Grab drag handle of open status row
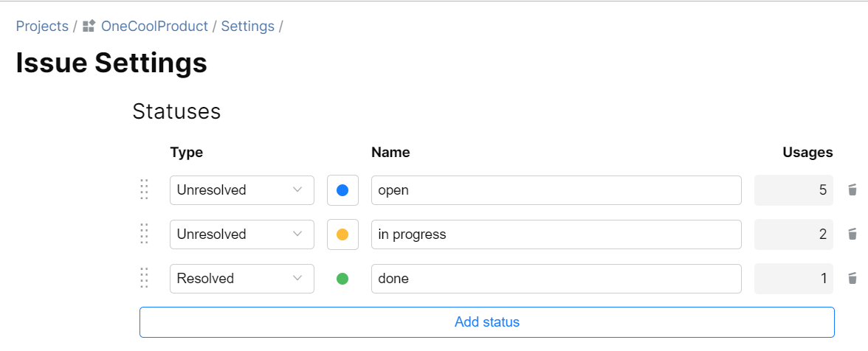This screenshot has width=868, height=351. tap(145, 190)
